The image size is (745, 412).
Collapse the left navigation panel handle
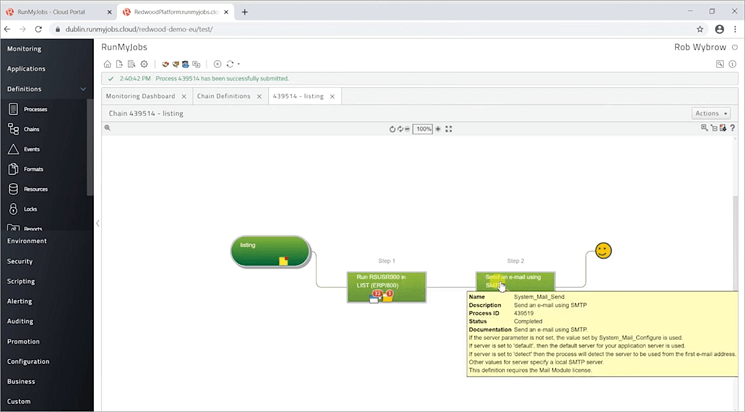(97, 223)
